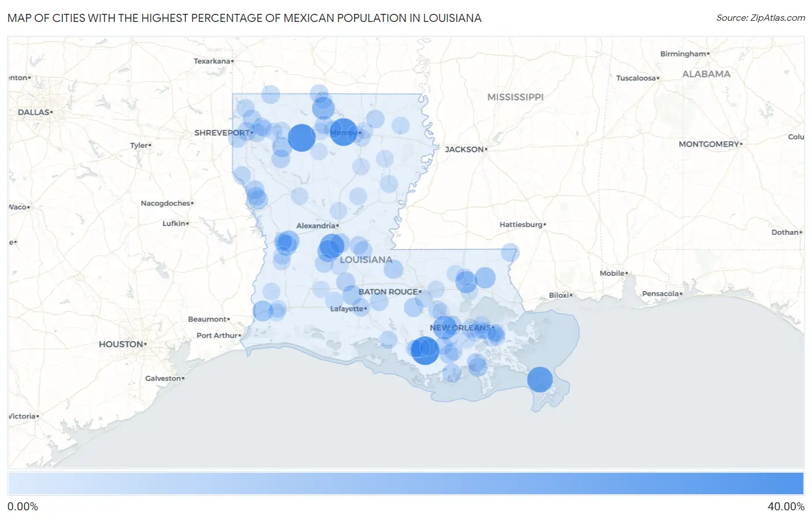Click the color gradient legend bar
The width and height of the screenshot is (812, 519).
[x=406, y=484]
